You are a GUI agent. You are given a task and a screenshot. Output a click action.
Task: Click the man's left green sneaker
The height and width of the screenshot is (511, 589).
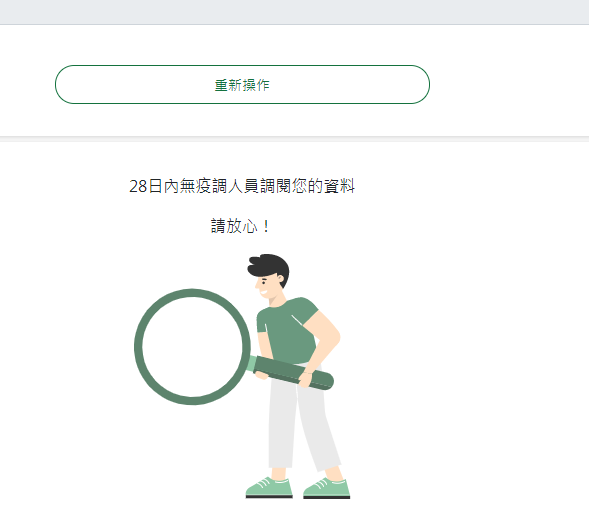pos(269,487)
